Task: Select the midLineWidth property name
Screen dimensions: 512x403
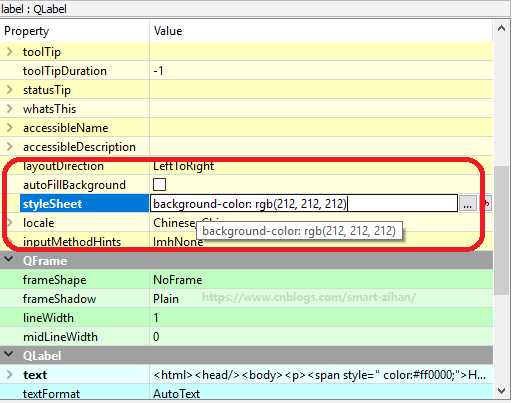Action: click(60, 337)
